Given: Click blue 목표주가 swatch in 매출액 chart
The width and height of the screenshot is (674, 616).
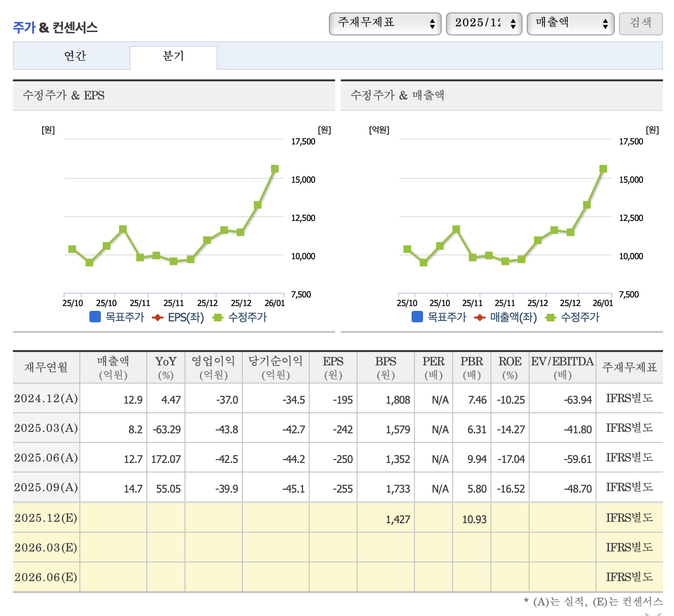Looking at the screenshot, I should pos(417,317).
